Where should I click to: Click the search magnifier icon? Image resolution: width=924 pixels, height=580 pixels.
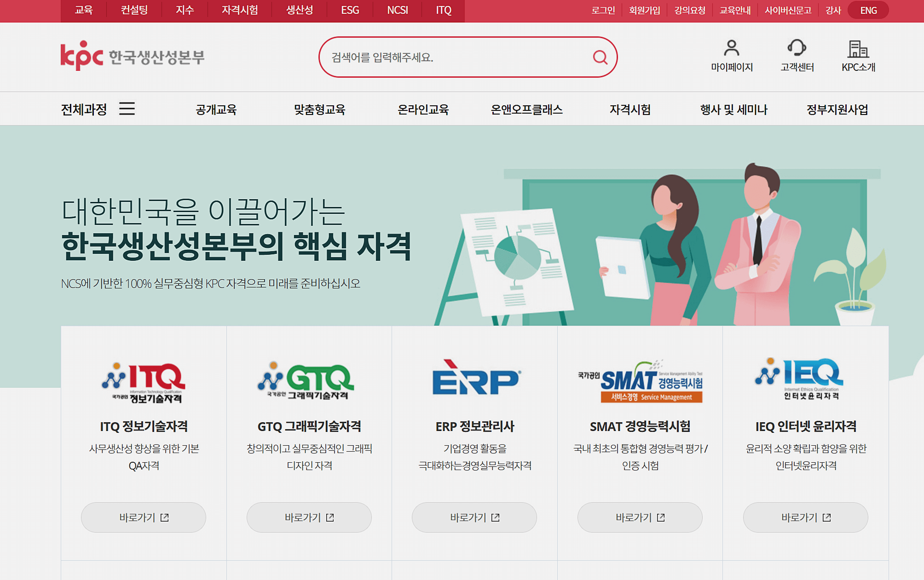click(x=600, y=57)
